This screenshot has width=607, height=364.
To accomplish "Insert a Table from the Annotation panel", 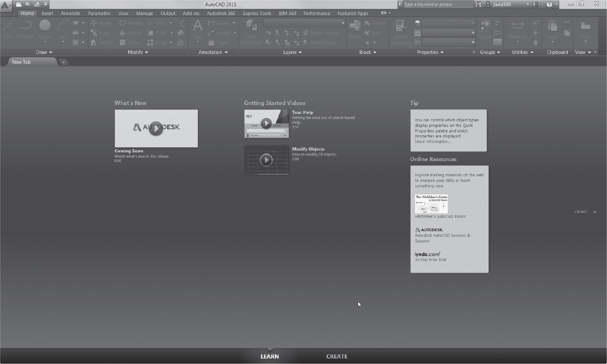I will point(218,43).
